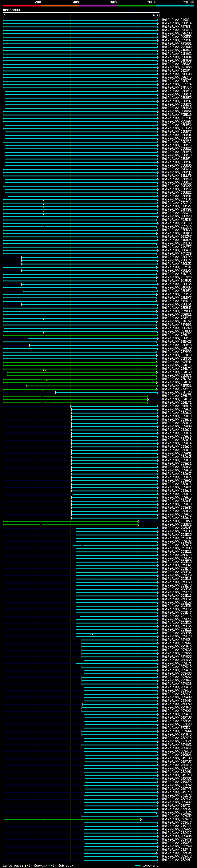Open hit UniRef100_A1BQJ5

coord(176,406)
